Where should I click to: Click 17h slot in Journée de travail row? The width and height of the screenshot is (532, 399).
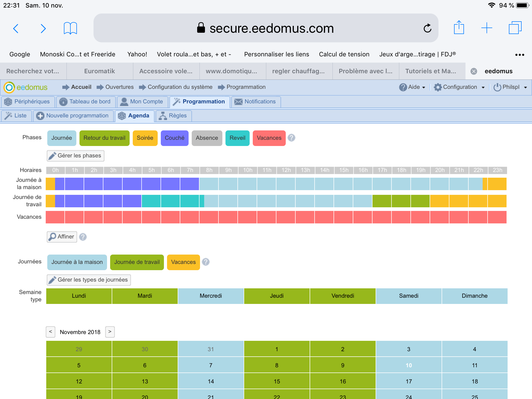point(382,201)
